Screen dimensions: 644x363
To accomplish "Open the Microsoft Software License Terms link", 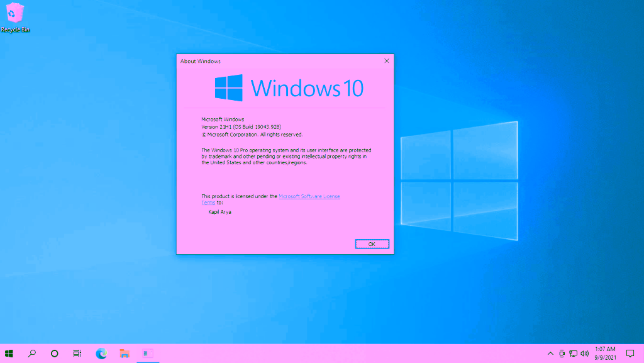I will 309,196.
